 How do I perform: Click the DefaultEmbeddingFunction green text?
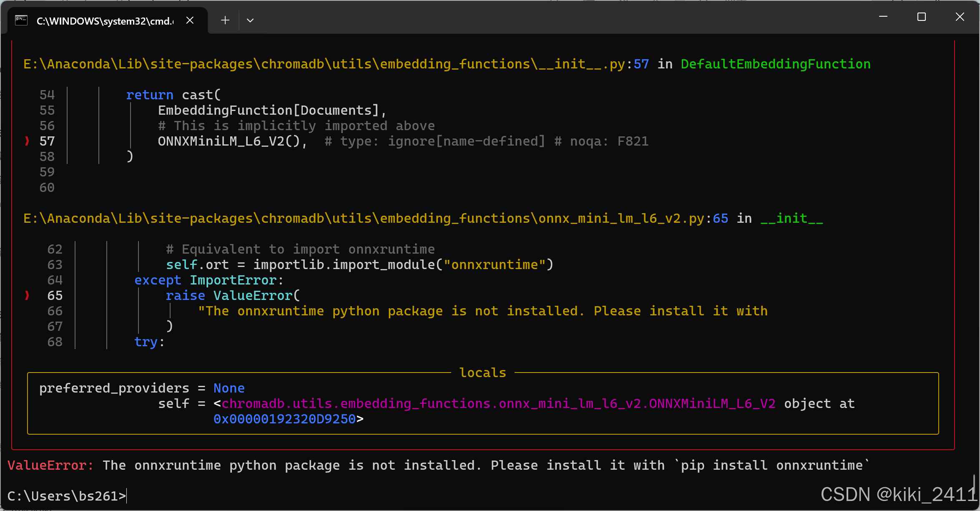(x=775, y=64)
